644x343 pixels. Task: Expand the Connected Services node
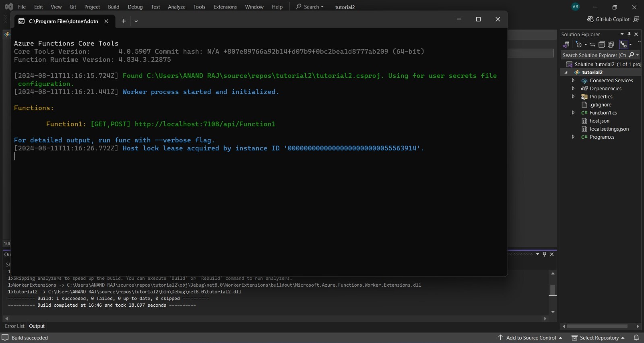(573, 81)
